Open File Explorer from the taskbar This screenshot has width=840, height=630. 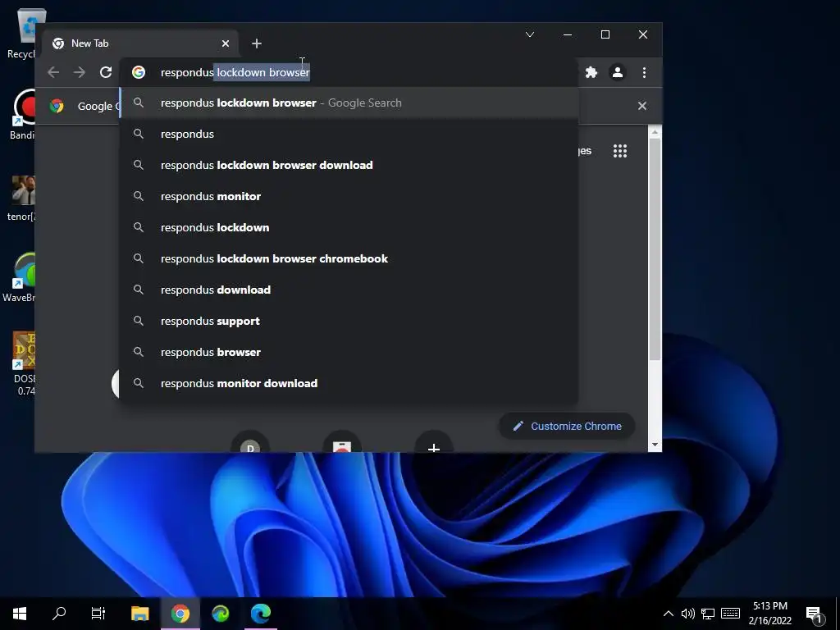coord(139,614)
